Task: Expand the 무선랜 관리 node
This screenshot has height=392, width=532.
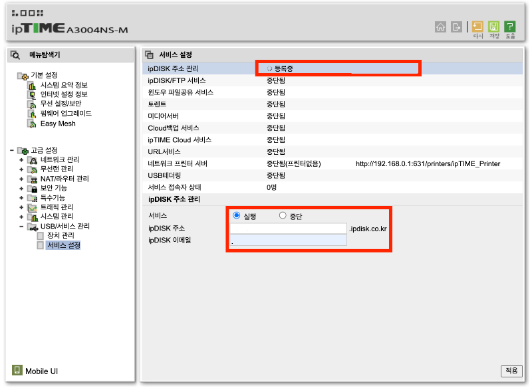Action: click(x=21, y=169)
